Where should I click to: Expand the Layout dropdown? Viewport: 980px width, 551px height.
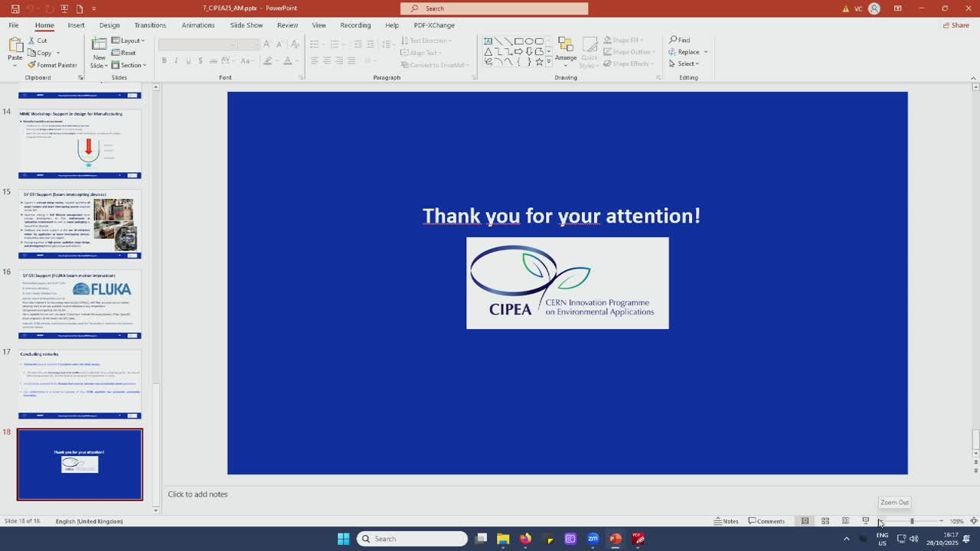click(x=128, y=41)
